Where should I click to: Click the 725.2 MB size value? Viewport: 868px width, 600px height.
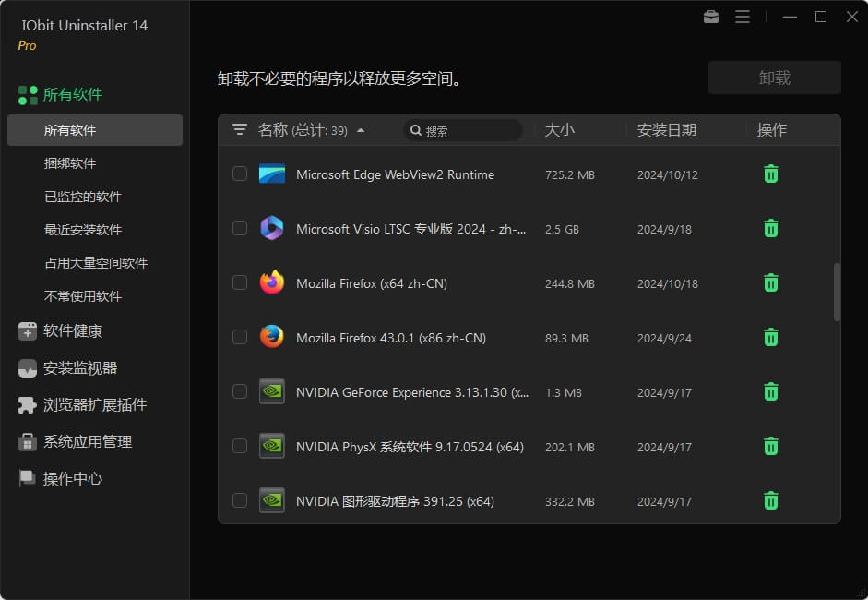(x=570, y=175)
